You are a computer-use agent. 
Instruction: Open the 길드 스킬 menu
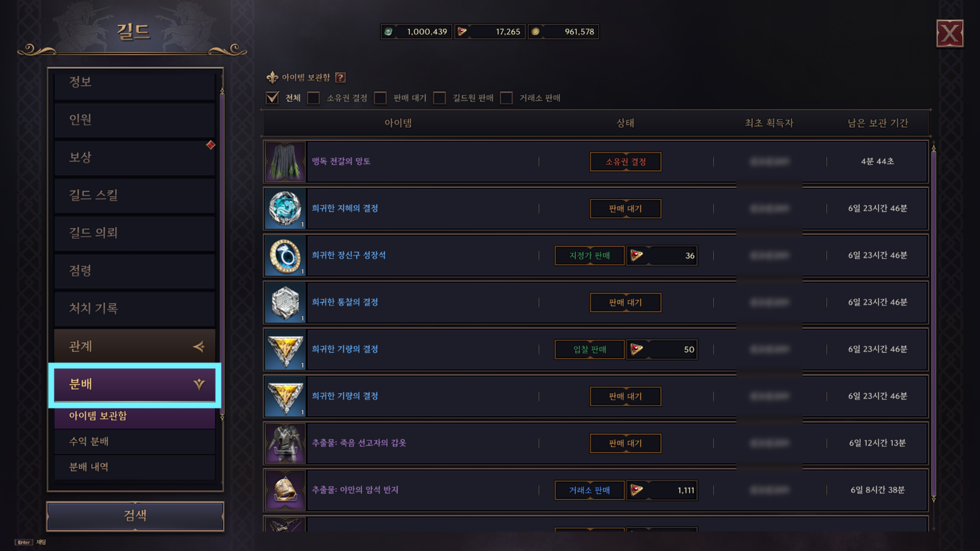point(135,195)
